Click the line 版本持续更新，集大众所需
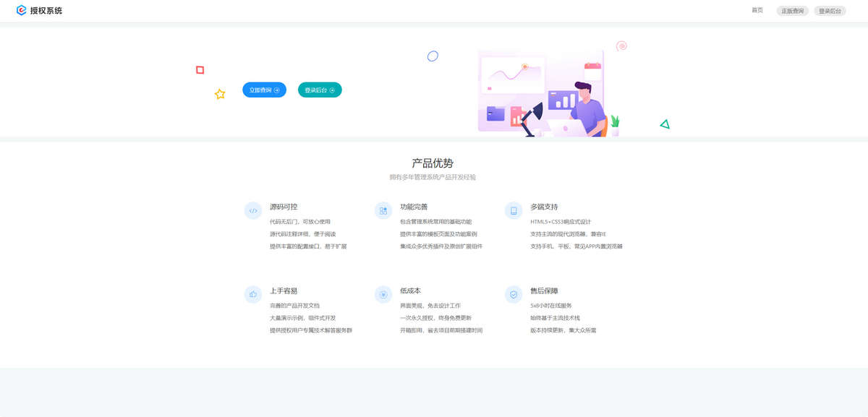 [563, 330]
